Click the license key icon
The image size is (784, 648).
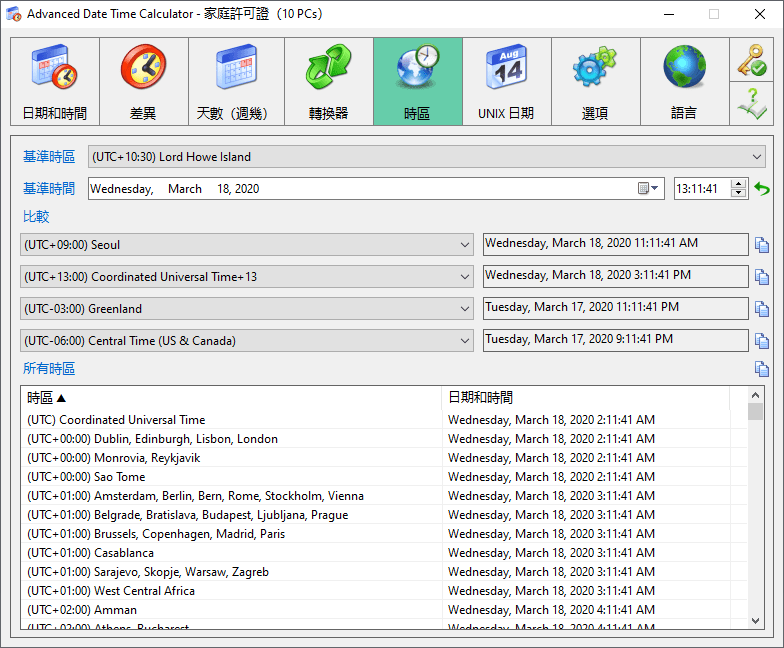(752, 60)
